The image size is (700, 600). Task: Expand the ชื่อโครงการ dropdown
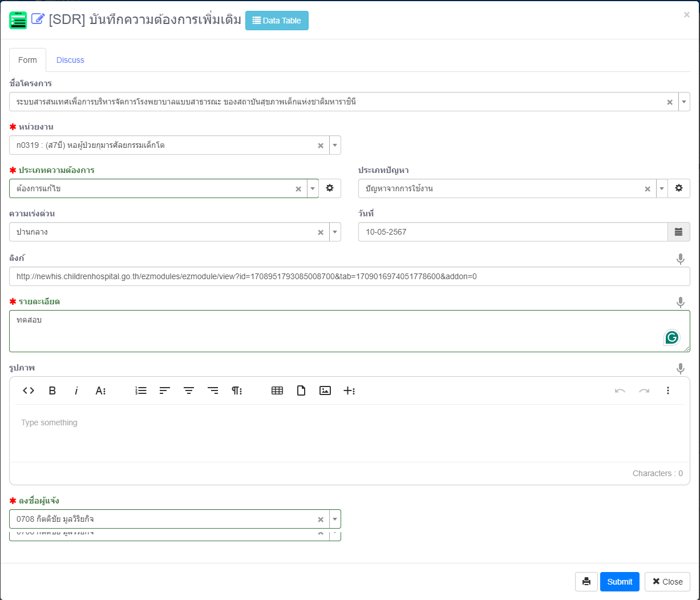click(x=684, y=102)
